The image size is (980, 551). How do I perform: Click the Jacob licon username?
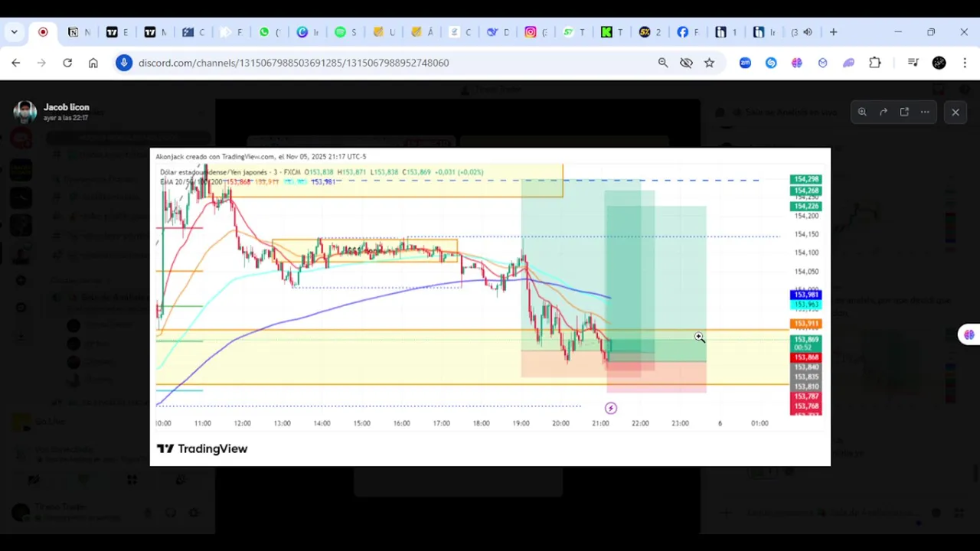point(67,107)
